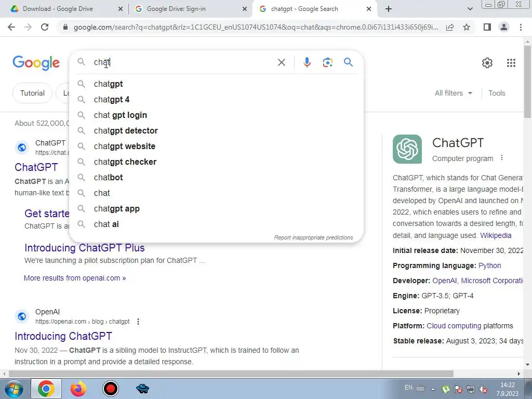Screen dimensions: 532x399
Task: Launch Firefox from the taskbar
Action: [x=78, y=389]
